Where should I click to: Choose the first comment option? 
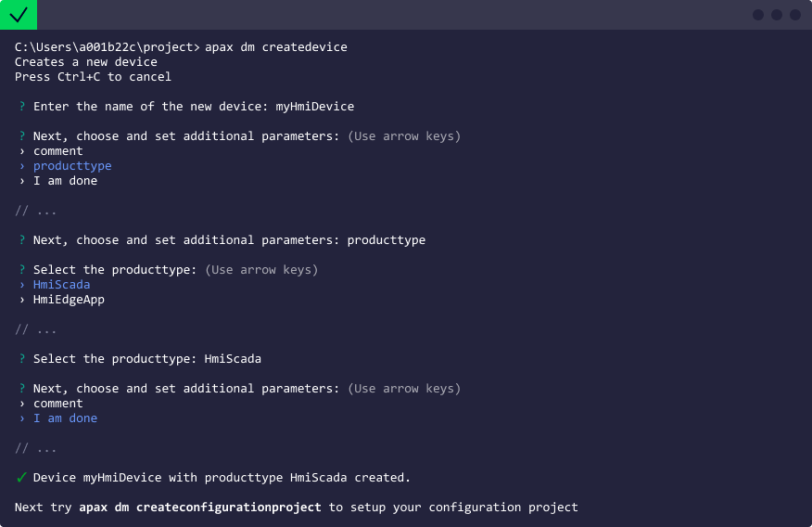[x=57, y=151]
